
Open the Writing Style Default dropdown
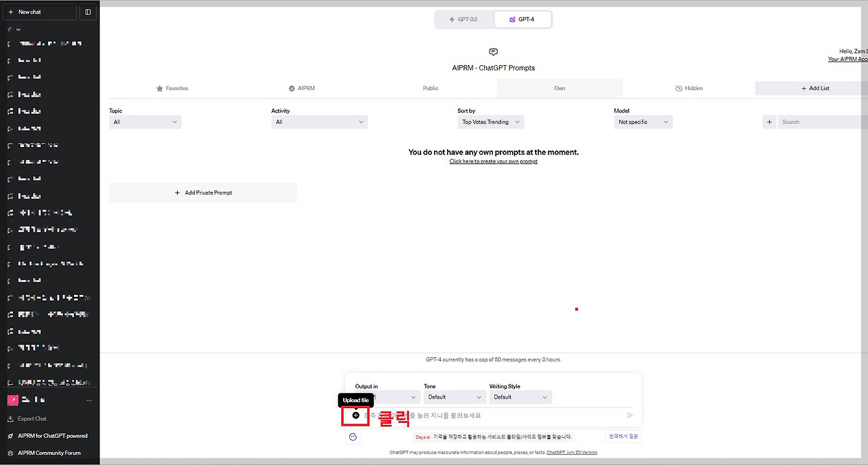520,397
